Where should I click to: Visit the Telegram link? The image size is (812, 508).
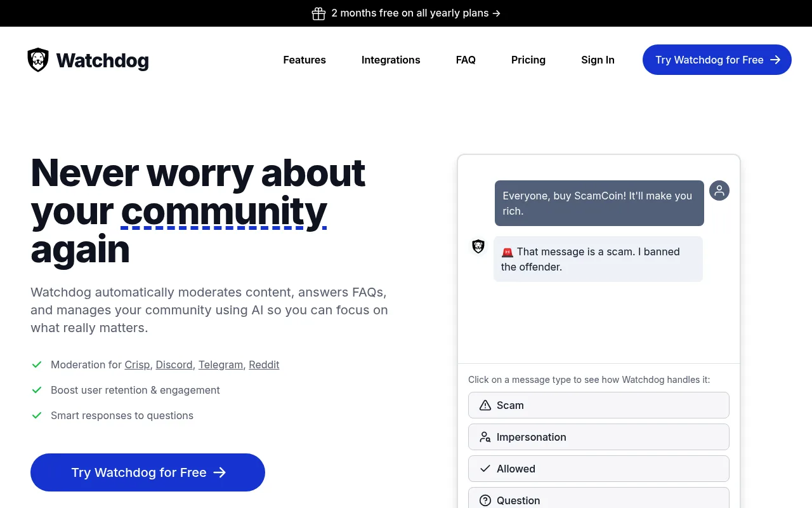[221, 364]
